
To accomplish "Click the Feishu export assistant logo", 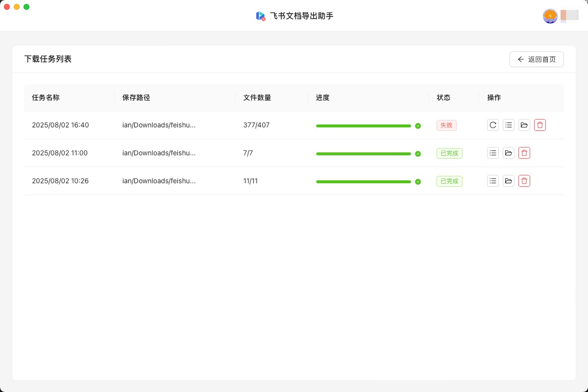I will coord(260,16).
